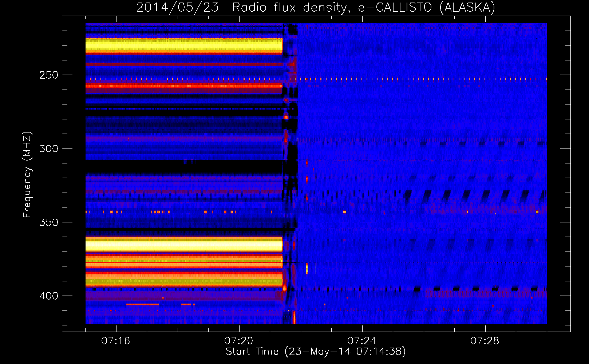Click the 350 frequency tick label
Image resolution: width=589 pixels, height=364 pixels.
(x=49, y=222)
